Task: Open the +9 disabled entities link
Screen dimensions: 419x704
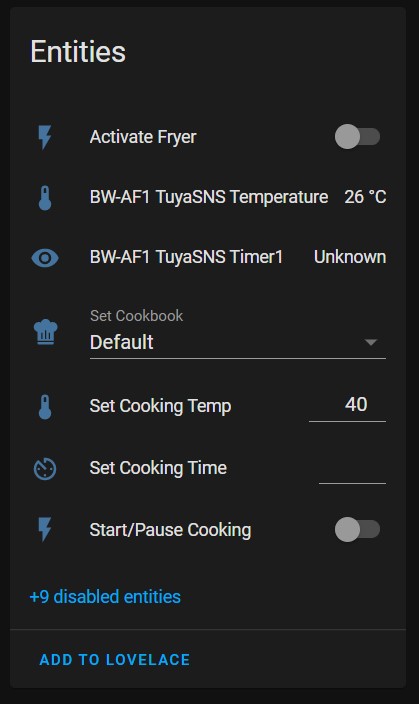Action: click(105, 597)
